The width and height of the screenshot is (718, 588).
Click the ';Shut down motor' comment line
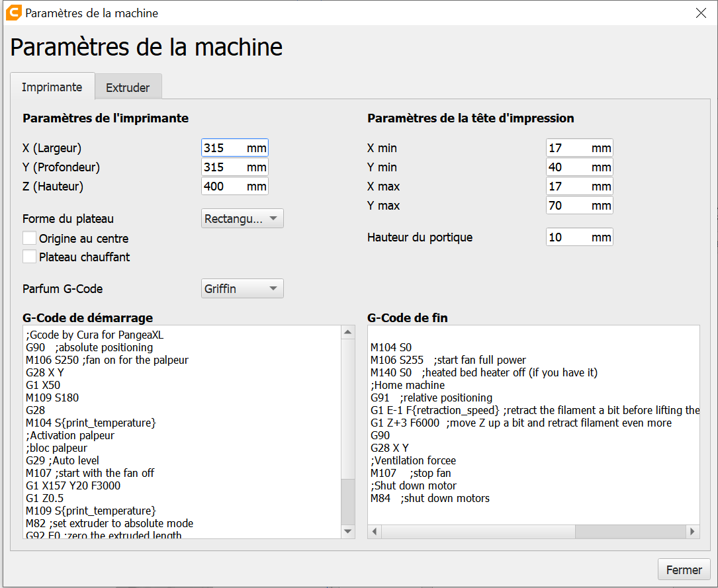pos(414,485)
